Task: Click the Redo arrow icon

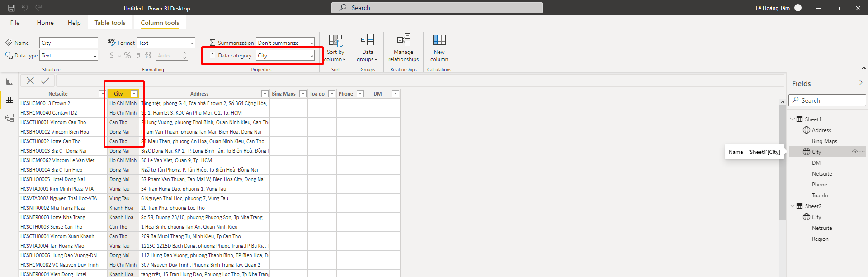Action: (38, 8)
